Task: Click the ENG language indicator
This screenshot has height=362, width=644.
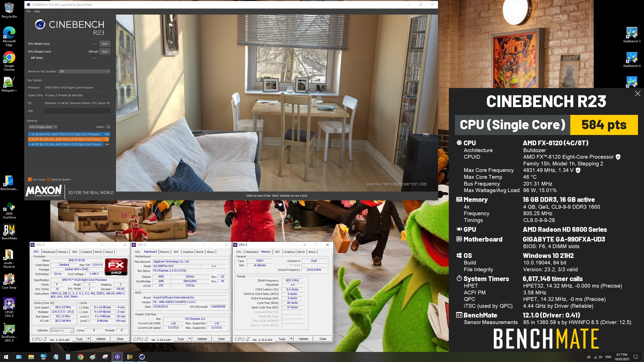Action: pyautogui.click(x=608, y=357)
